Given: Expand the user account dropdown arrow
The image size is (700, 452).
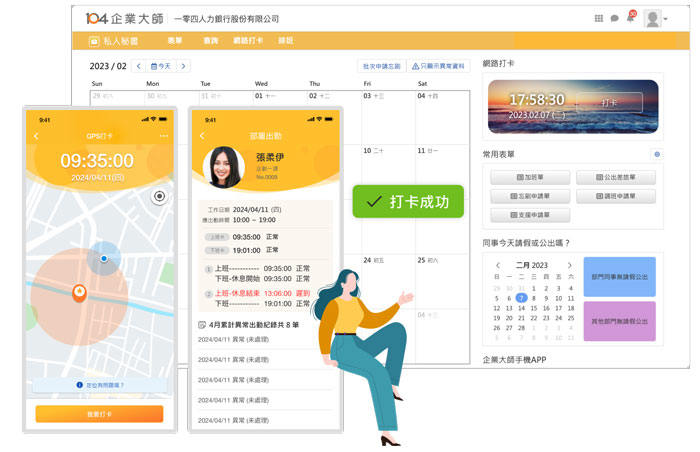Looking at the screenshot, I should pyautogui.click(x=665, y=19).
